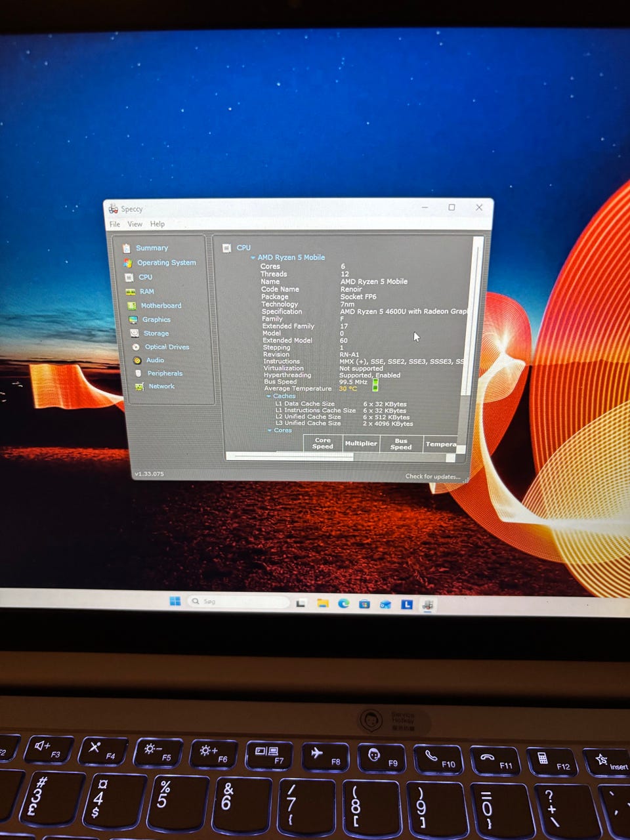Click the Audio speaker icon
Screen dimensions: 630x840
(x=137, y=360)
